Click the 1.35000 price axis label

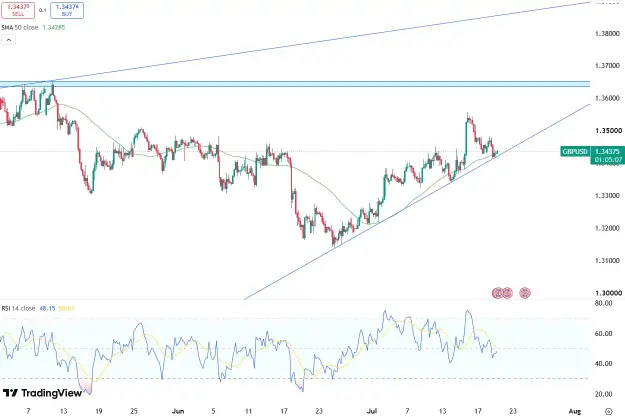609,130
